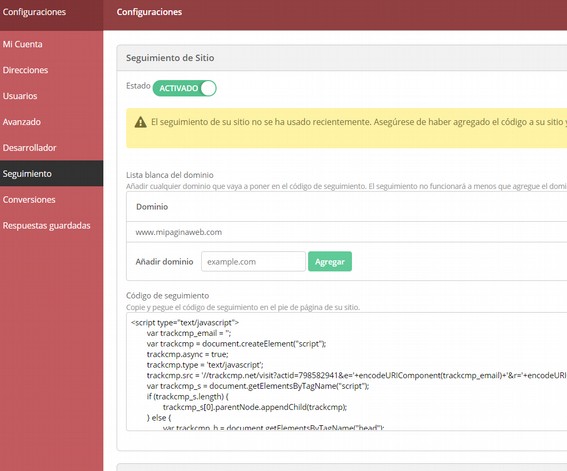Click the Añadir dominio label
This screenshot has height=471, width=567.
(x=164, y=262)
